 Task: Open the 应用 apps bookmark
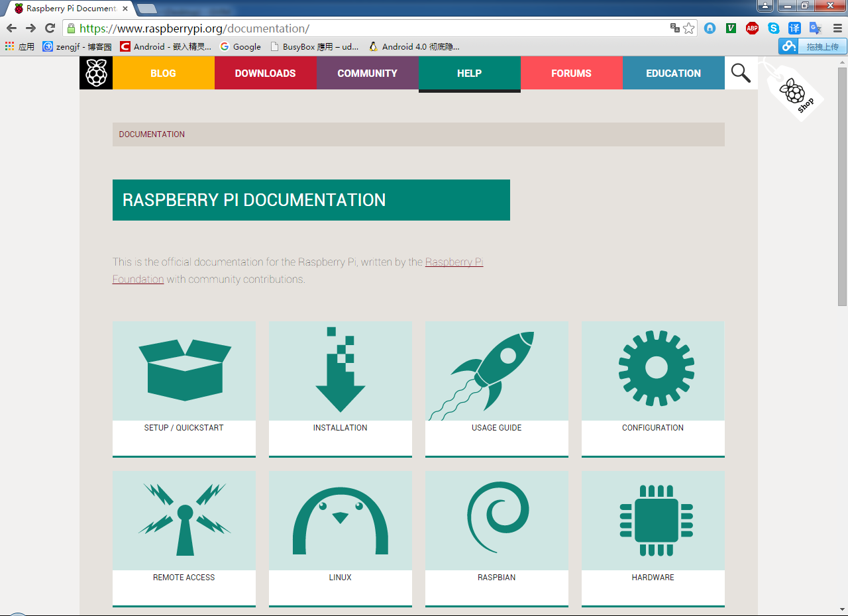[x=19, y=46]
